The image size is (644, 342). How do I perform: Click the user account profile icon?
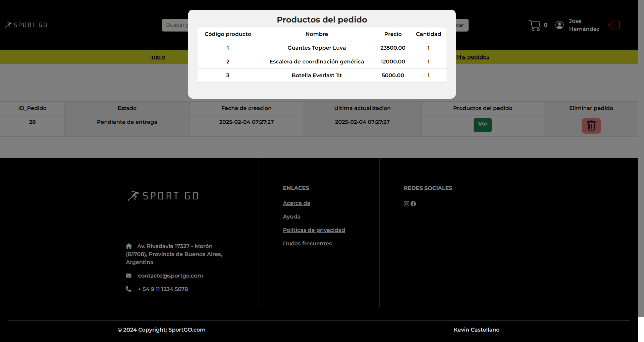[x=559, y=25]
